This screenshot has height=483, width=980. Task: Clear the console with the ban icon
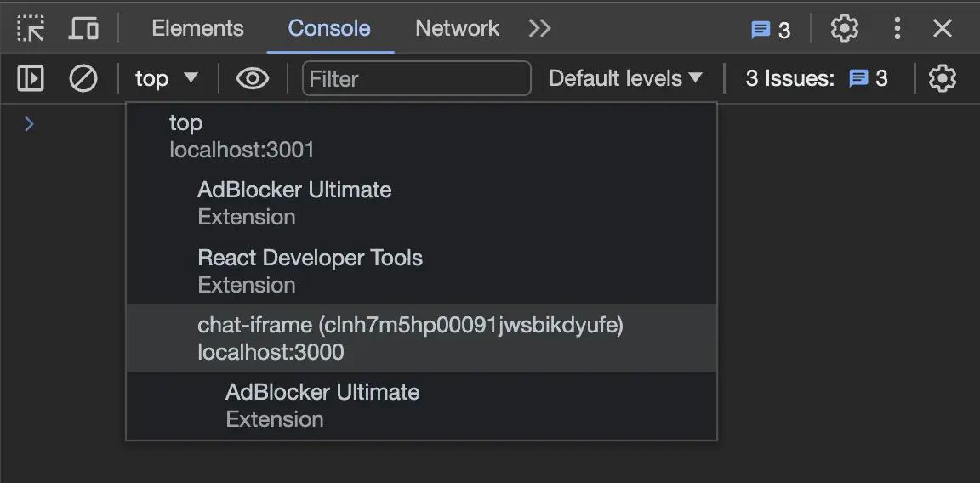tap(83, 79)
